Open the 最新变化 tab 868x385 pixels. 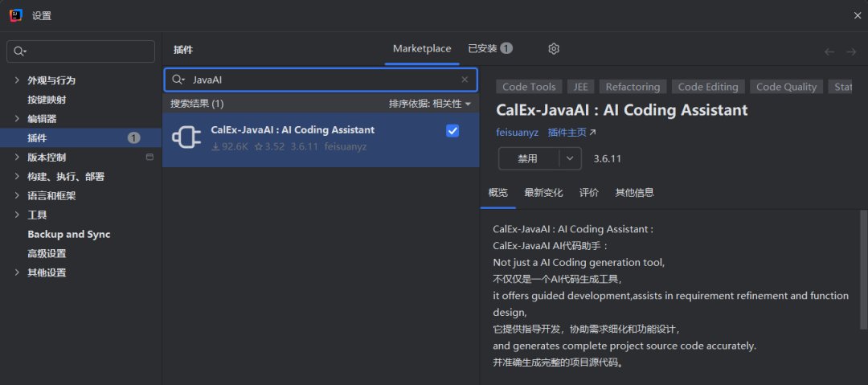(x=543, y=193)
